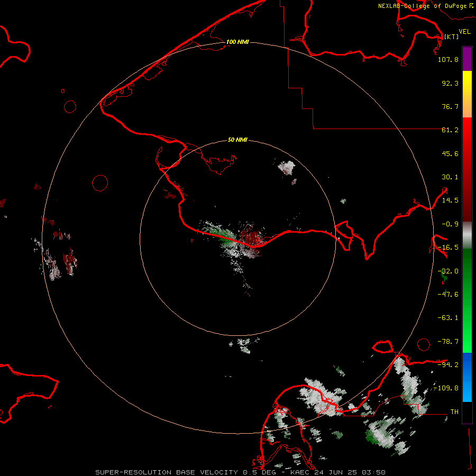
Task: Click the -0.9 legend value
Action: click(x=450, y=224)
